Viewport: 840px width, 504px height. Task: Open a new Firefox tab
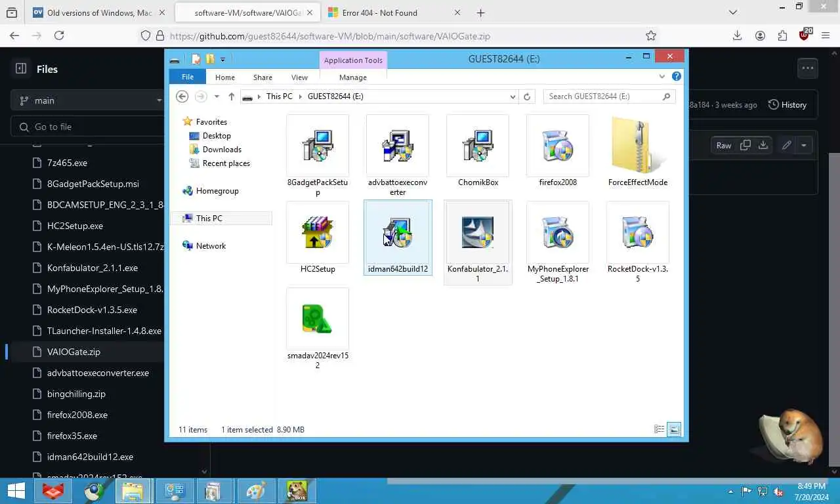(480, 12)
